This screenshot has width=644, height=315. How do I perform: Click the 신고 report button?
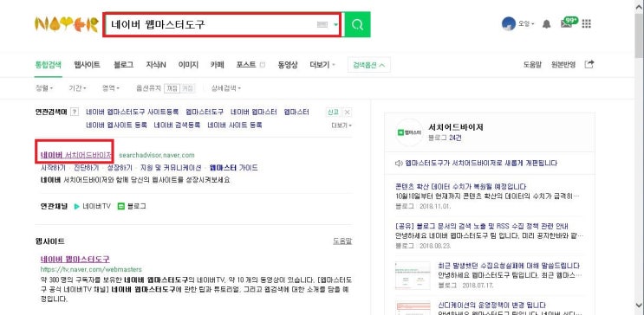(333, 112)
